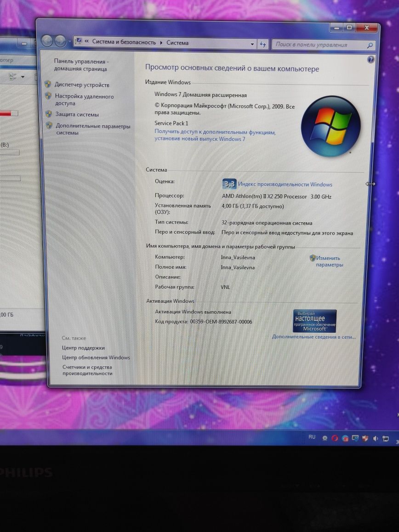Open 'Индекс производительности Windows' link
399x532 pixels.
tap(285, 184)
